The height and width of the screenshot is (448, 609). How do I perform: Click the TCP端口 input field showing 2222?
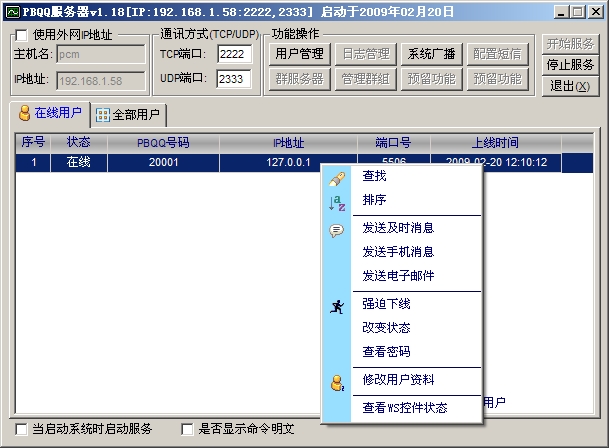tap(234, 54)
